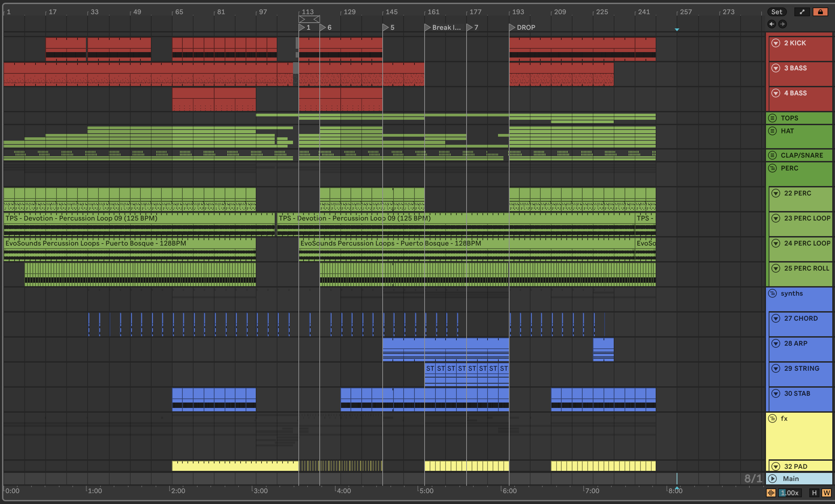Image resolution: width=835 pixels, height=504 pixels.
Task: Select the 29 STRING track header
Action: click(x=801, y=368)
